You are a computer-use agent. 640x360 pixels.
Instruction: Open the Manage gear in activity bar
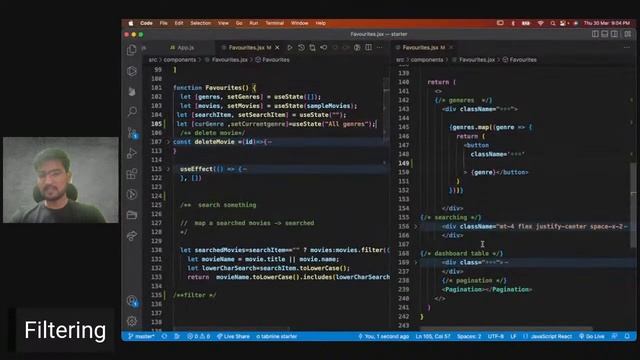[x=131, y=321]
